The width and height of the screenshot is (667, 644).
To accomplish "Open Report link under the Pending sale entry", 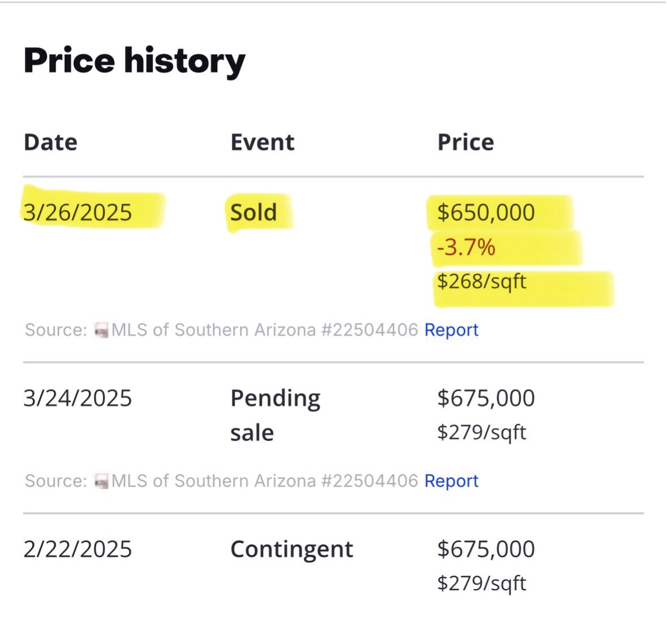I will [451, 481].
